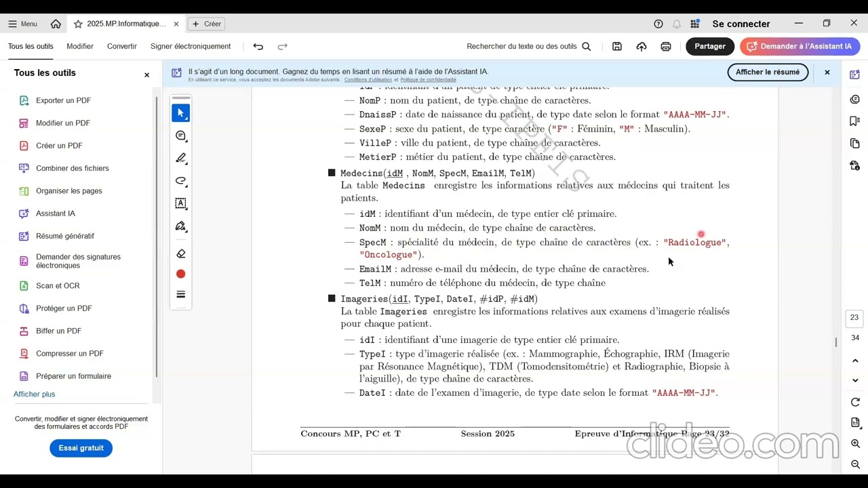Open the red color swatch
This screenshot has width=868, height=488.
point(180,274)
